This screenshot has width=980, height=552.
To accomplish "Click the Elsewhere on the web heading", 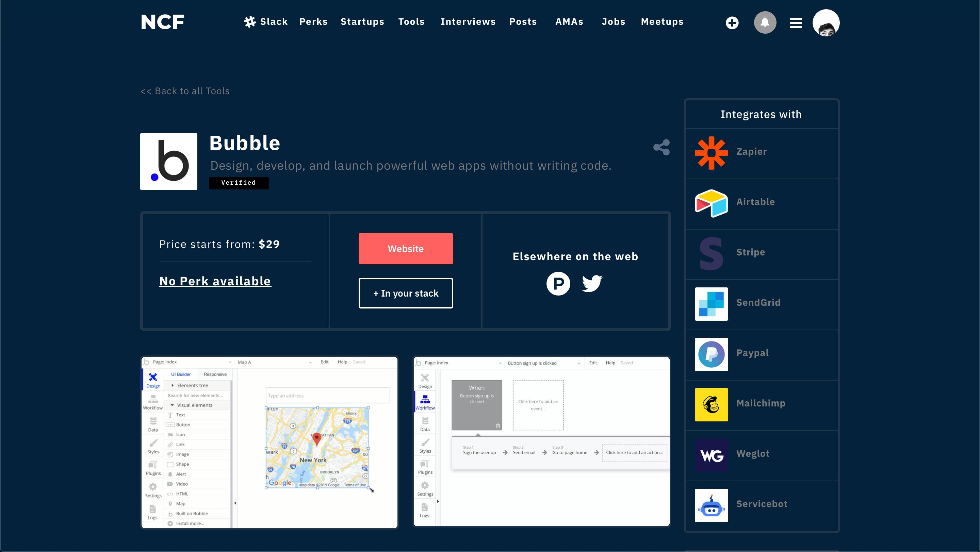I will coord(576,256).
